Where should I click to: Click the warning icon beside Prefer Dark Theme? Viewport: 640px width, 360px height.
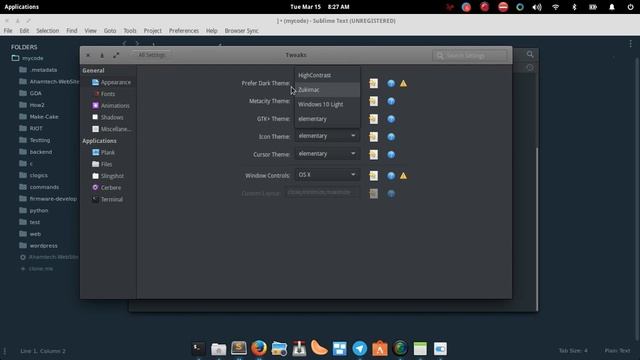403,83
